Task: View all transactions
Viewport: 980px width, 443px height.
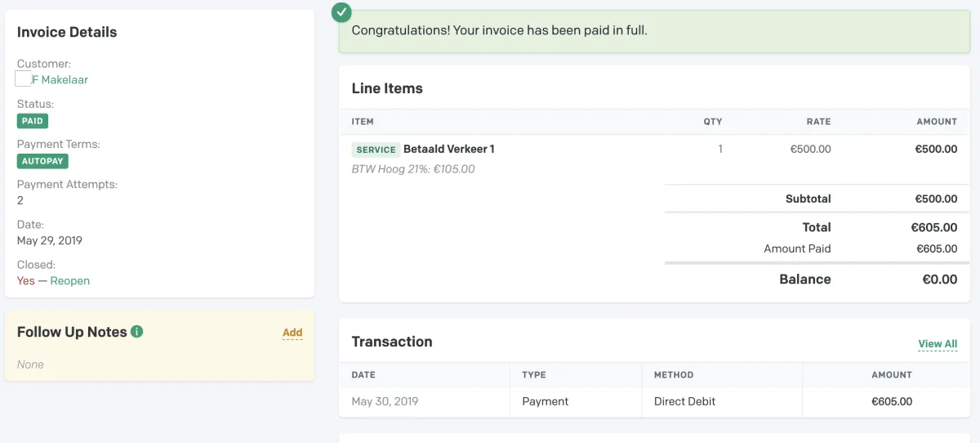Action: click(938, 344)
